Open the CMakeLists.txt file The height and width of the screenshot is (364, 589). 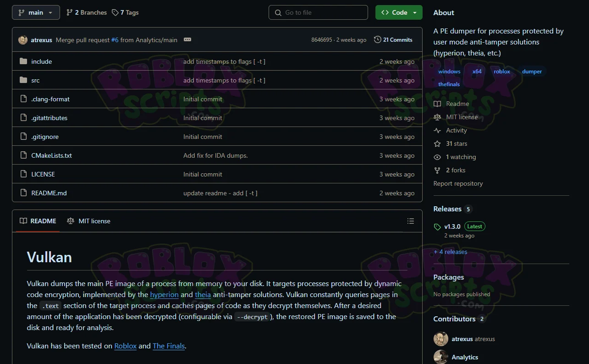click(51, 155)
